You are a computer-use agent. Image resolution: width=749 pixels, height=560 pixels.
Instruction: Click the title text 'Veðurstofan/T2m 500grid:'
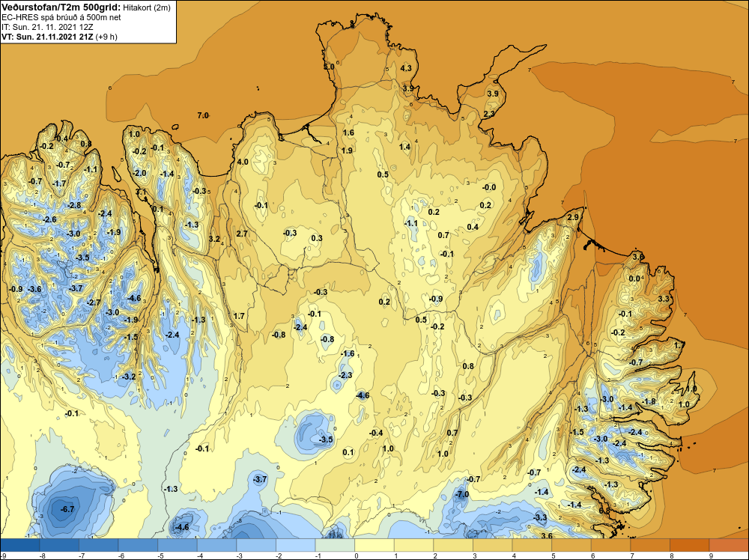pyautogui.click(x=60, y=7)
